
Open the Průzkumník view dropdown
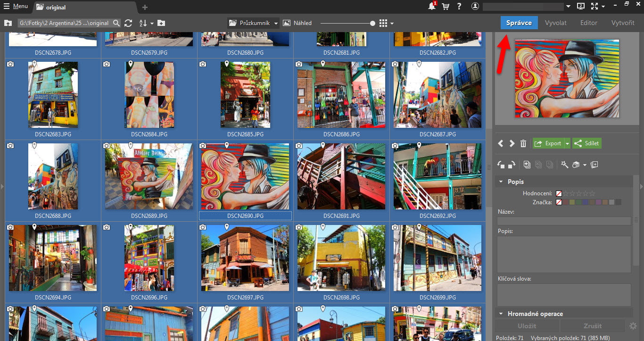[x=253, y=23]
